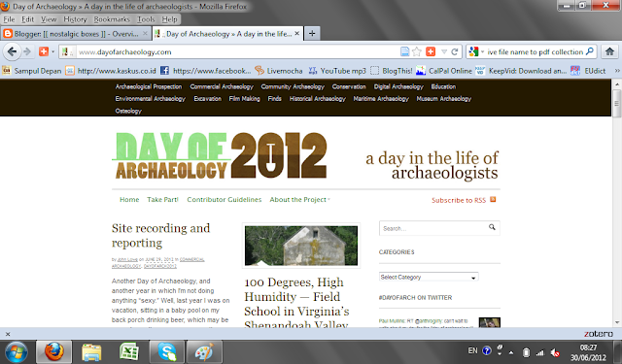The height and width of the screenshot is (364, 622).
Task: Open the Edit menu
Action: click(27, 19)
